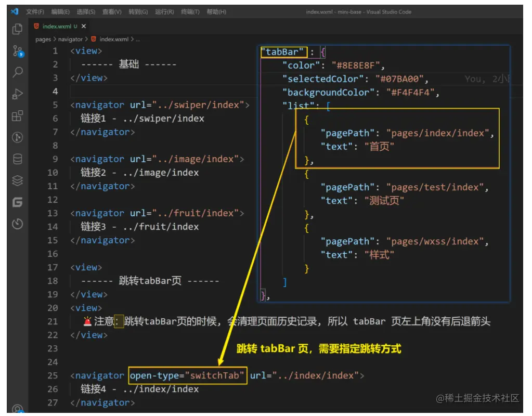Click '链接4 - ../index/index' text
Screen dimensions: 532x416
point(140,389)
